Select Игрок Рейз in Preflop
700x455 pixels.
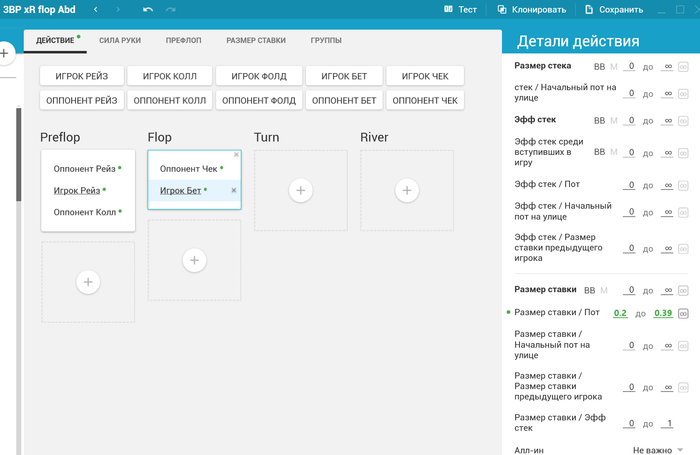(x=77, y=191)
